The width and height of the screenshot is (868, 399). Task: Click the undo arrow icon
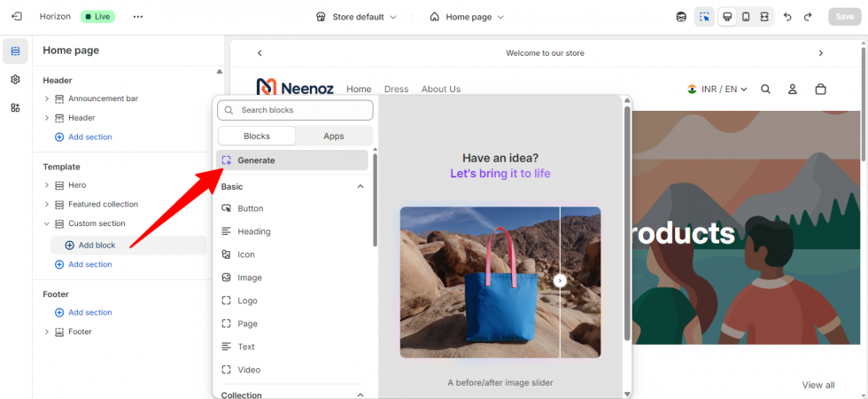[x=787, y=17]
